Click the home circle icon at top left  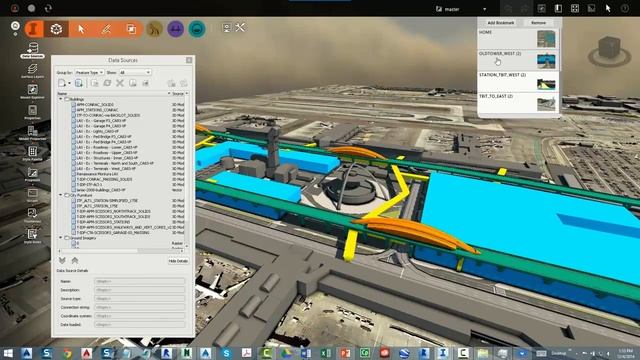(x=15, y=26)
